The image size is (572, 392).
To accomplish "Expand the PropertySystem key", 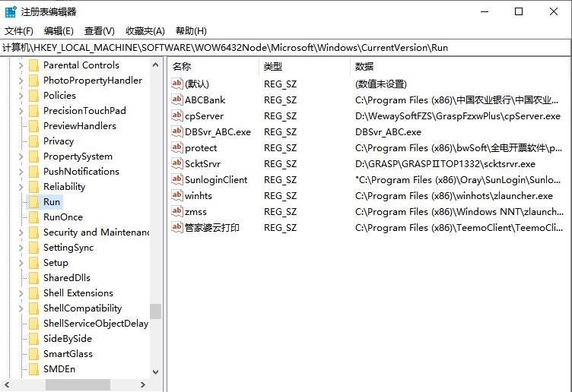I will (21, 156).
